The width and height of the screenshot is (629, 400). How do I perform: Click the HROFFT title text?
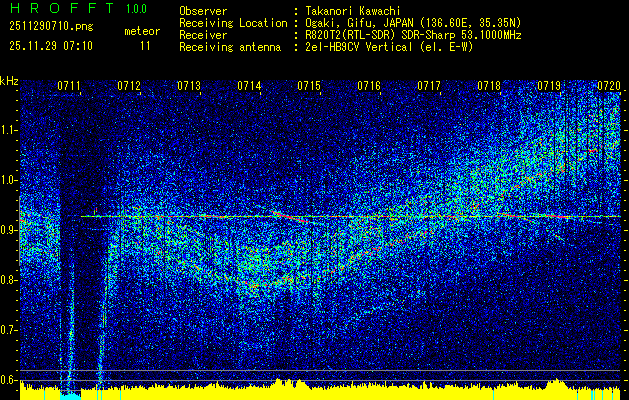pos(61,8)
